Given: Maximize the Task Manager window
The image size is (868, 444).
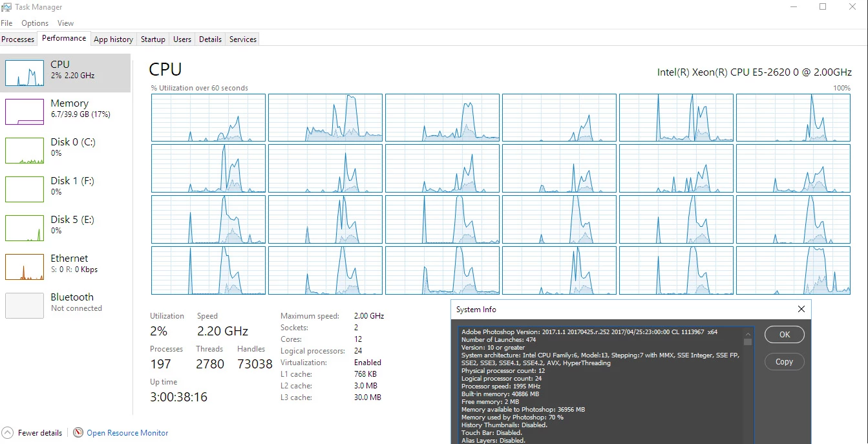Looking at the screenshot, I should pos(823,7).
